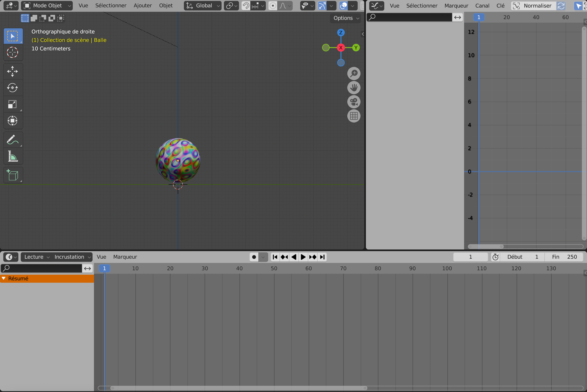
Task: Open the Global orientation dropdown
Action: (x=203, y=5)
